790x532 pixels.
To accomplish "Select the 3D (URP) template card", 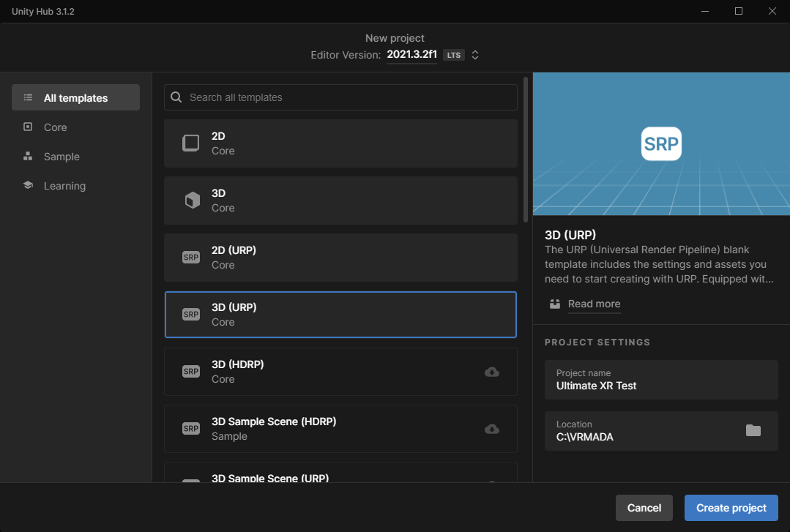I will pyautogui.click(x=340, y=315).
